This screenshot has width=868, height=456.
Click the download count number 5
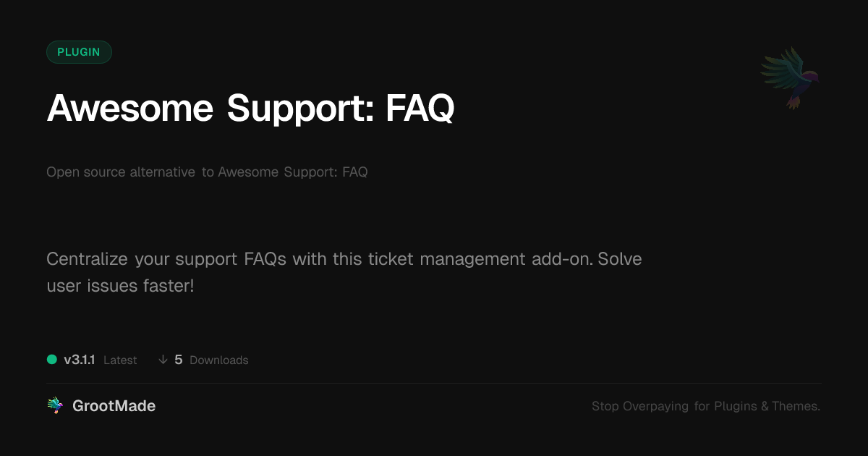point(179,360)
